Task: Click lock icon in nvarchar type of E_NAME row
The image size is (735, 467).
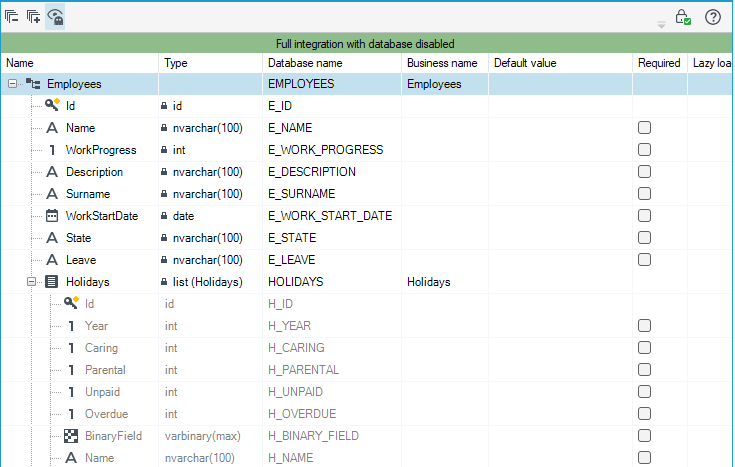Action: (x=164, y=128)
